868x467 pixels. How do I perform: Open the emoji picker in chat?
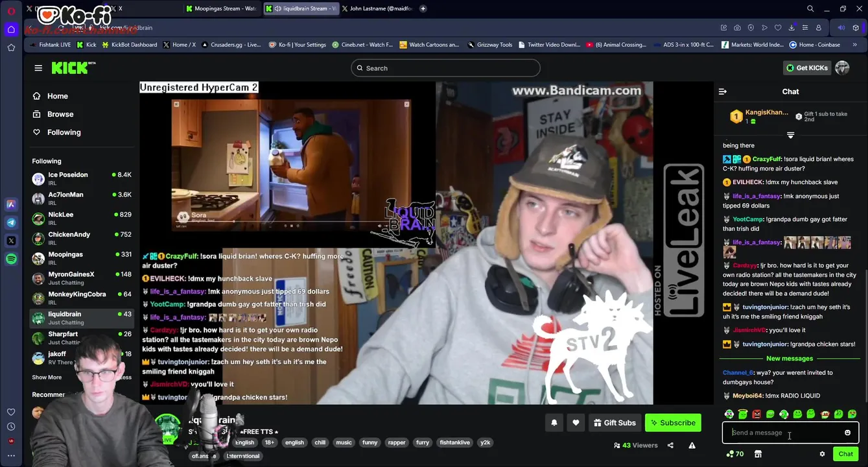(847, 433)
